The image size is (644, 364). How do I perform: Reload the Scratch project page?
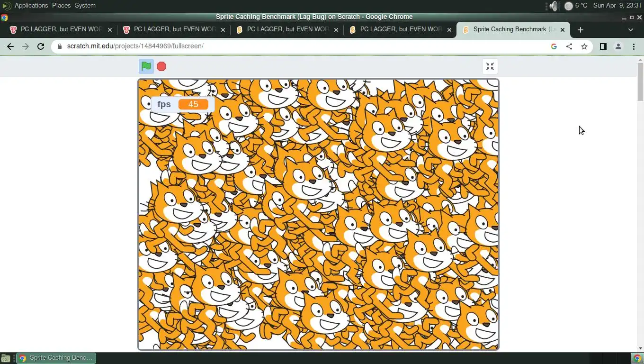(x=41, y=46)
